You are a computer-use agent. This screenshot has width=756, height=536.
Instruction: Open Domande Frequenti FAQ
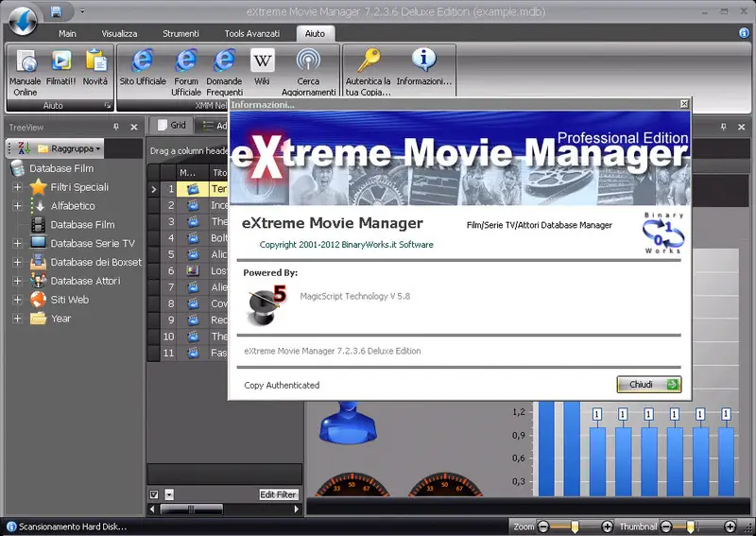224,73
